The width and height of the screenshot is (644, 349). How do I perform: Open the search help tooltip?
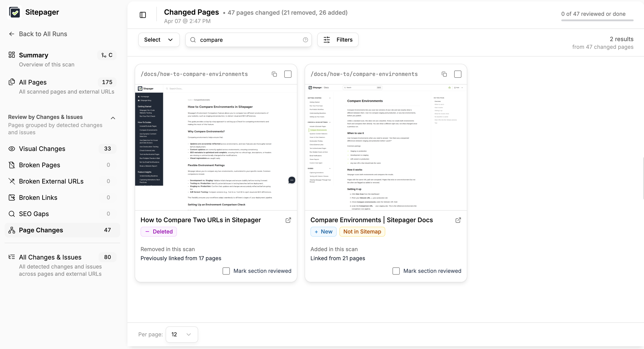click(305, 40)
